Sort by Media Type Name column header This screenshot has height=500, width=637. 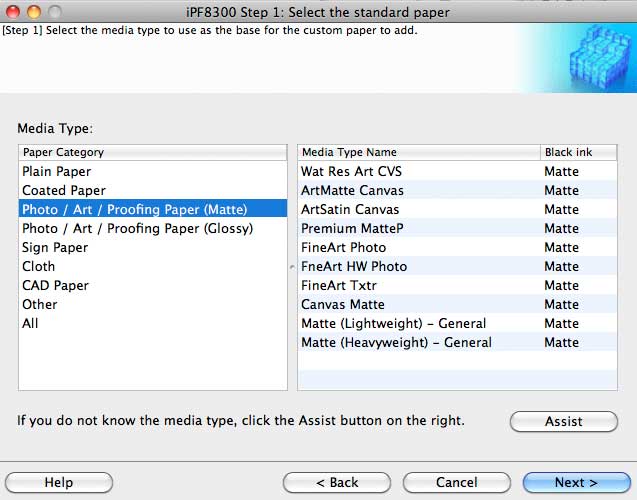419,152
